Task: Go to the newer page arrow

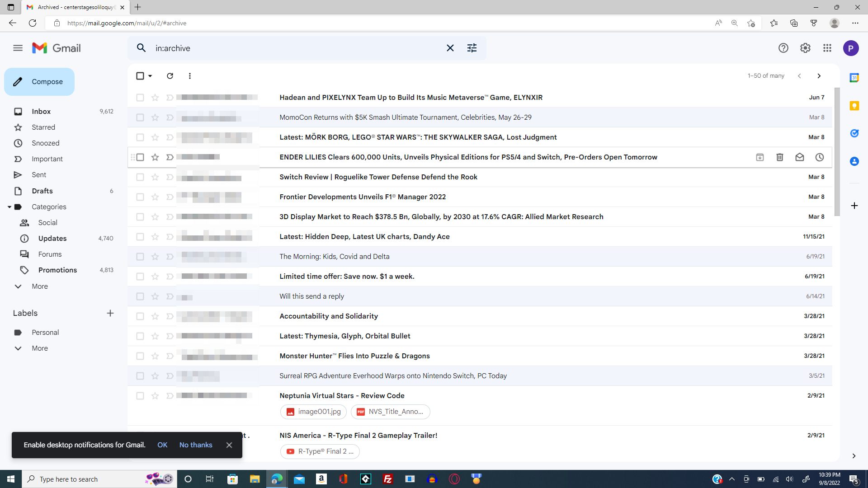Action: (x=799, y=76)
